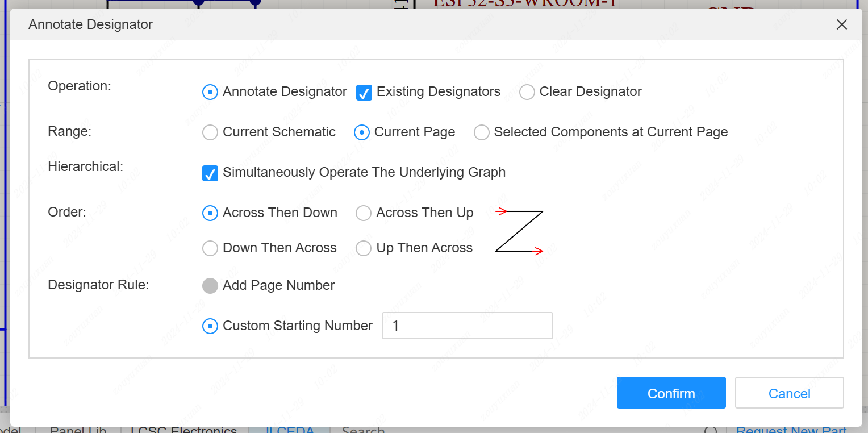Choose Across Then Down order
This screenshot has width=868, height=433.
(210, 213)
